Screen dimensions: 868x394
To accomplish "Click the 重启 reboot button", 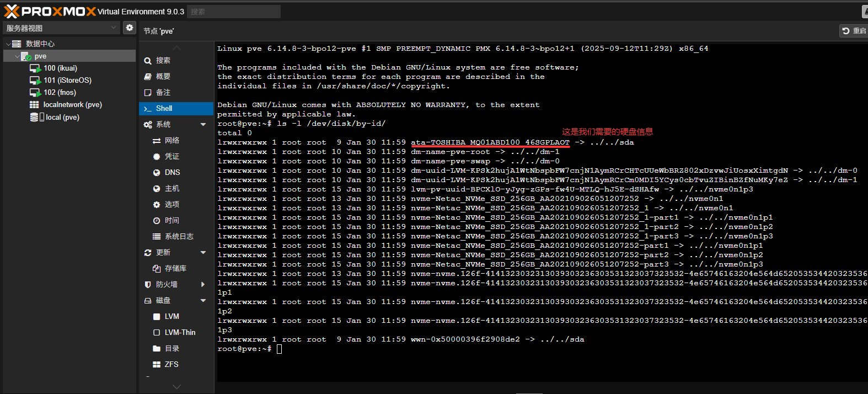I will click(x=853, y=31).
